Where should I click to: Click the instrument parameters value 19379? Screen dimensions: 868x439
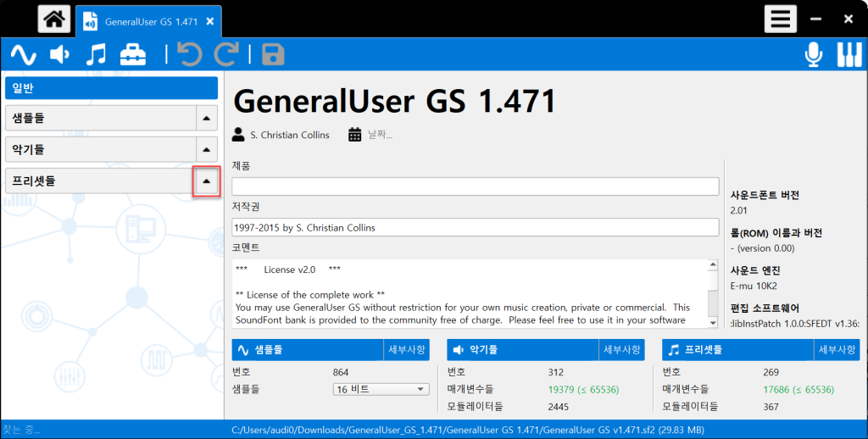(583, 390)
